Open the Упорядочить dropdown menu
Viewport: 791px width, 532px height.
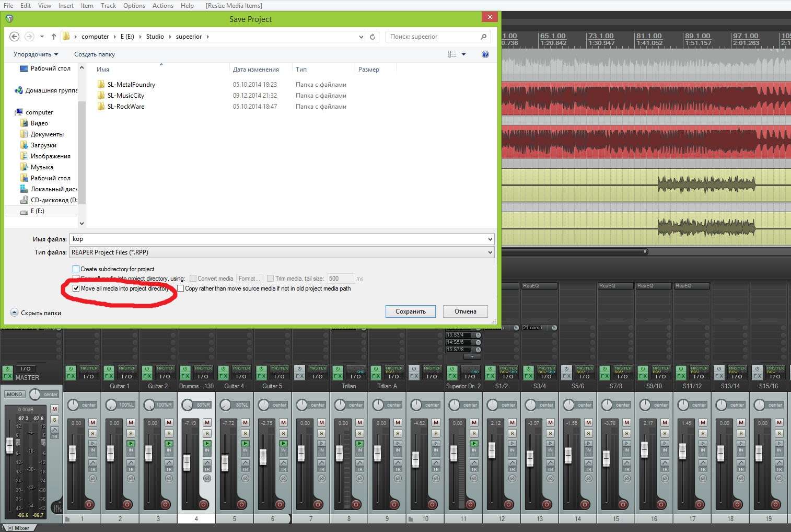(x=36, y=54)
